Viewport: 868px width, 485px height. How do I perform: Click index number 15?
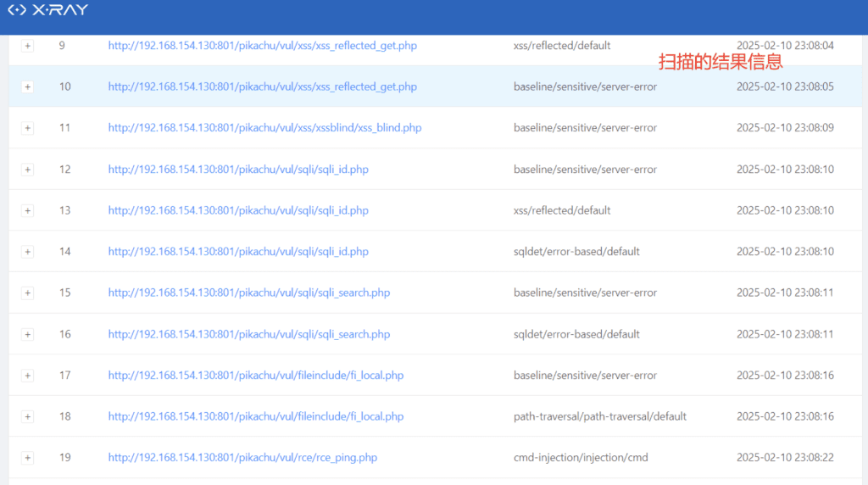coord(64,293)
